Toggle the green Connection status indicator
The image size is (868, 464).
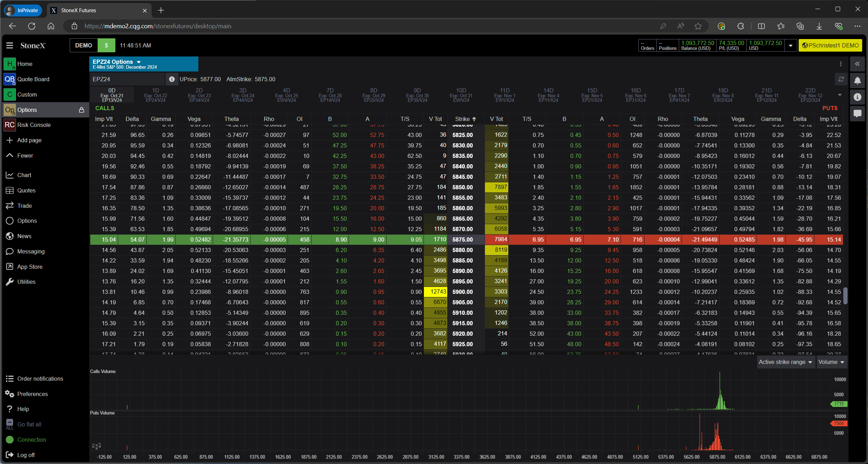coord(10,439)
